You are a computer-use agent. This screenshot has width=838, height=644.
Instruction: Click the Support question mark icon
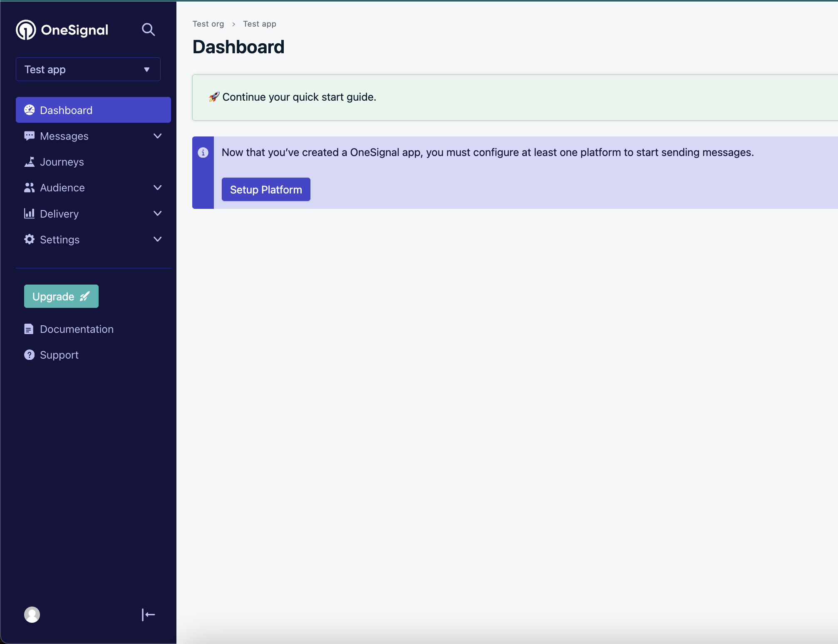(29, 355)
